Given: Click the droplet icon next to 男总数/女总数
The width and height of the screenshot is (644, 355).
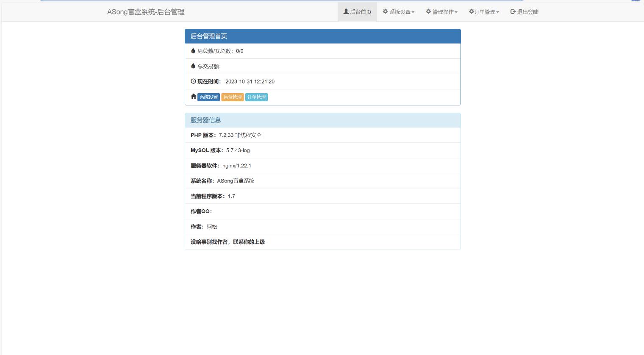Looking at the screenshot, I should pyautogui.click(x=193, y=51).
